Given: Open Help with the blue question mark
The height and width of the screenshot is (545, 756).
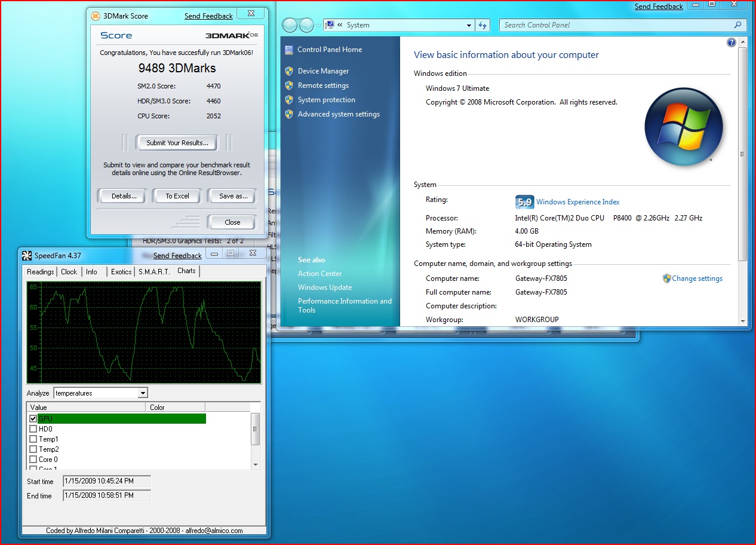Looking at the screenshot, I should click(732, 43).
